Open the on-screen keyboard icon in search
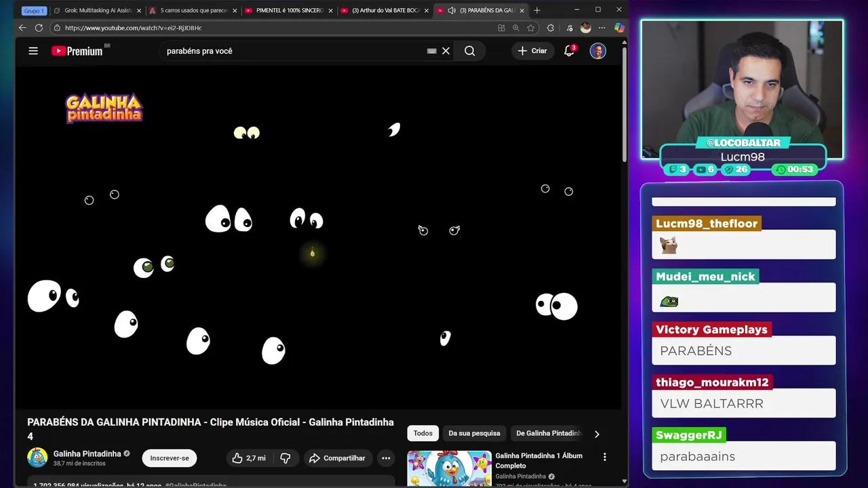The height and width of the screenshot is (488, 868). coord(432,51)
